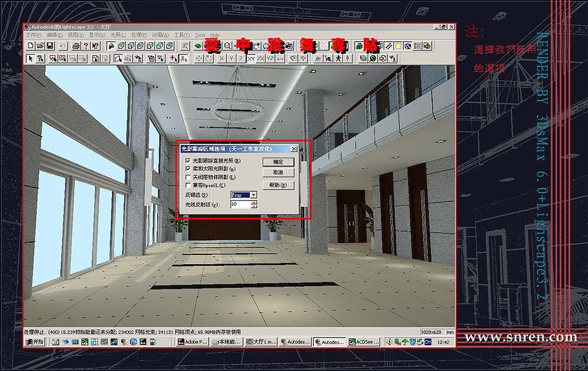The width and height of the screenshot is (588, 371).
Task: Click the Undo arrow toolbar icon
Action: click(x=63, y=46)
